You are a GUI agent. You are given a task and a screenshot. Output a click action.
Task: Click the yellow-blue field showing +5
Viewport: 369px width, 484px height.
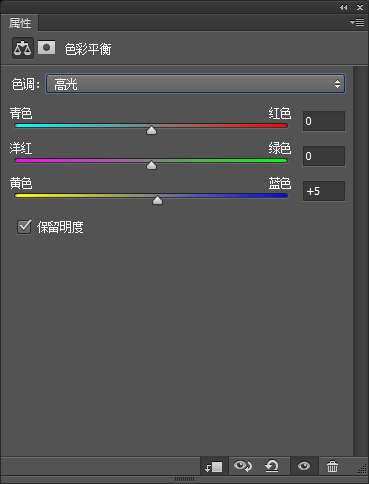click(x=324, y=191)
